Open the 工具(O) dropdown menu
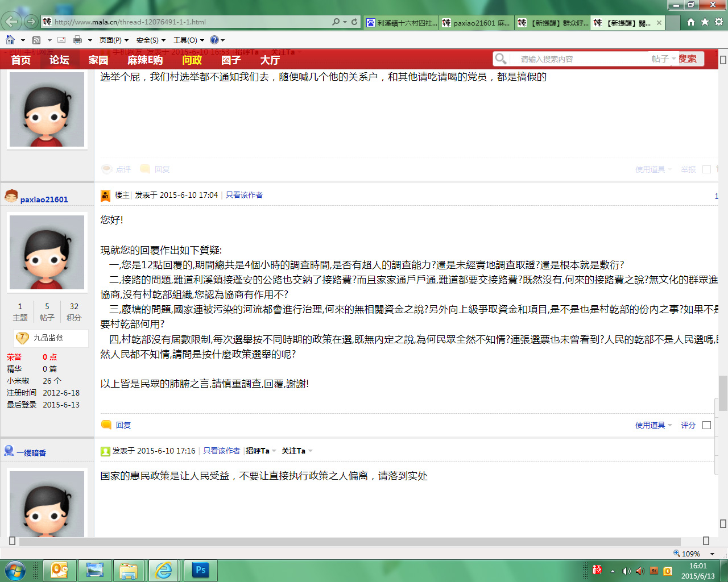 (x=188, y=40)
